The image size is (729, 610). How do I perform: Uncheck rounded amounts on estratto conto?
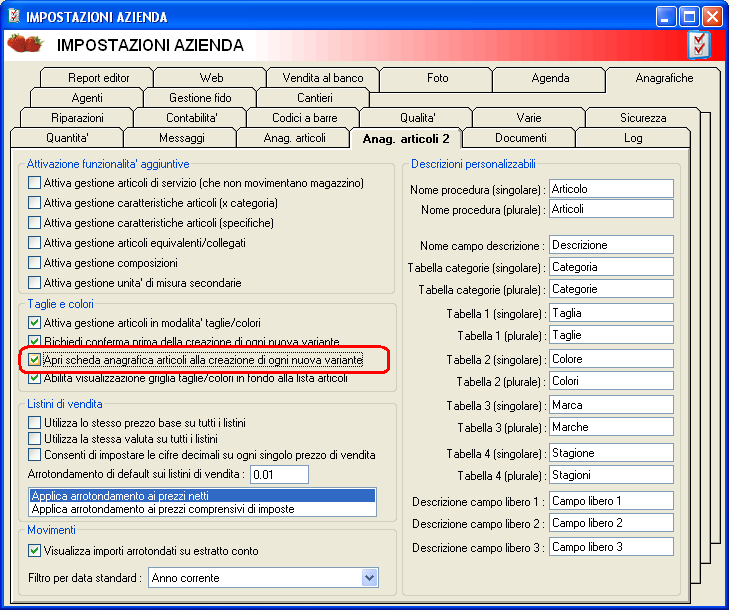point(34,550)
